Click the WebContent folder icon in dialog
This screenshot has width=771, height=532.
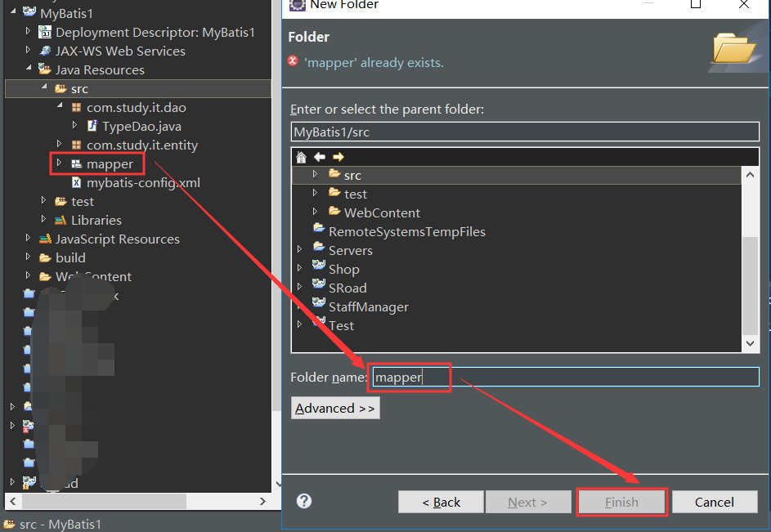pyautogui.click(x=335, y=211)
